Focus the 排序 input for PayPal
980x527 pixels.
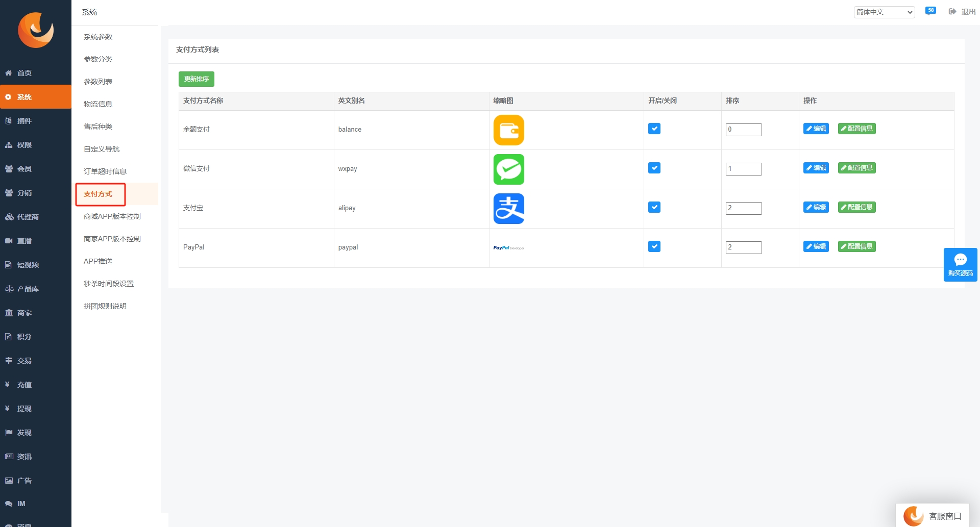tap(744, 247)
